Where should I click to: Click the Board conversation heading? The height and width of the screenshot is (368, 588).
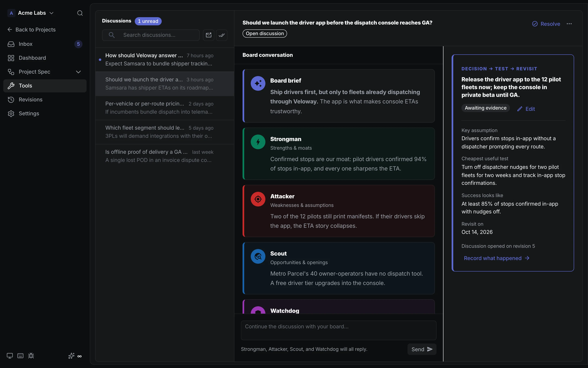click(x=267, y=55)
